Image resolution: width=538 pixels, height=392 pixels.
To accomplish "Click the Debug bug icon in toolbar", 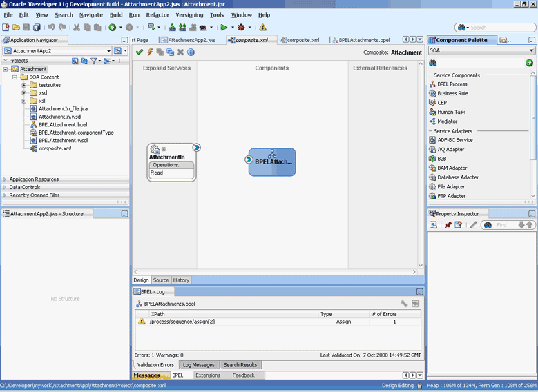I will point(240,28).
